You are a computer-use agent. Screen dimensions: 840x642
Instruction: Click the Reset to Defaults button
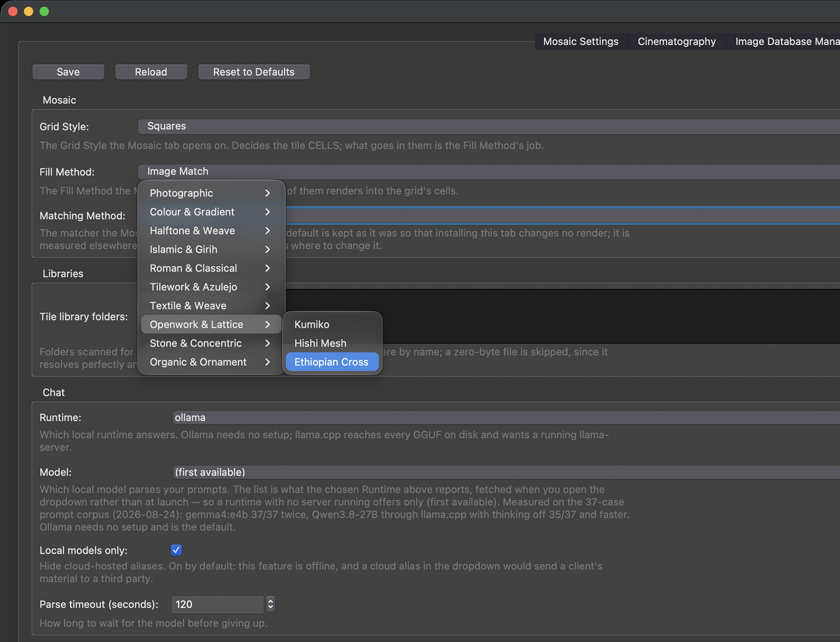tap(254, 72)
